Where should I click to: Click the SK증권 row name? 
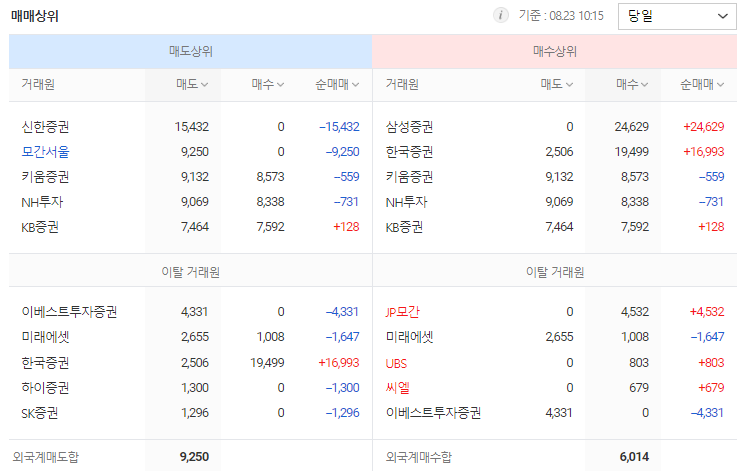39,413
